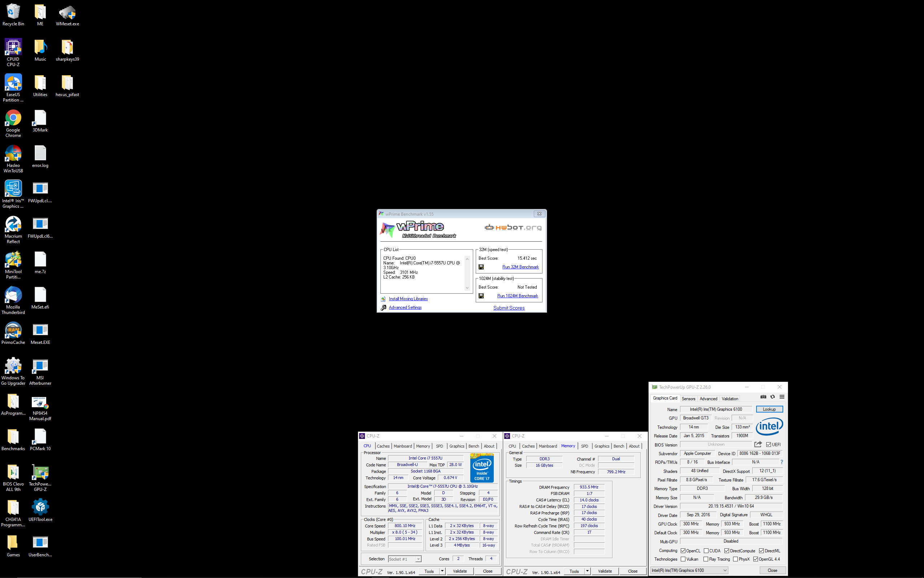Click the Lookup button in GPU-Z
Viewport: 924px width, 578px height.
coord(769,409)
